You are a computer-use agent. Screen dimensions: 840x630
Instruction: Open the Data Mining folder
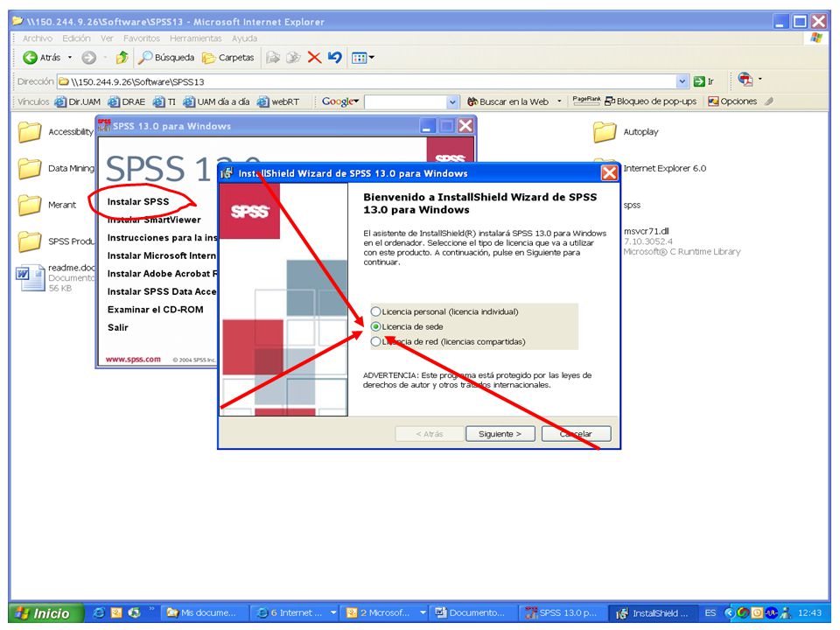[56, 168]
